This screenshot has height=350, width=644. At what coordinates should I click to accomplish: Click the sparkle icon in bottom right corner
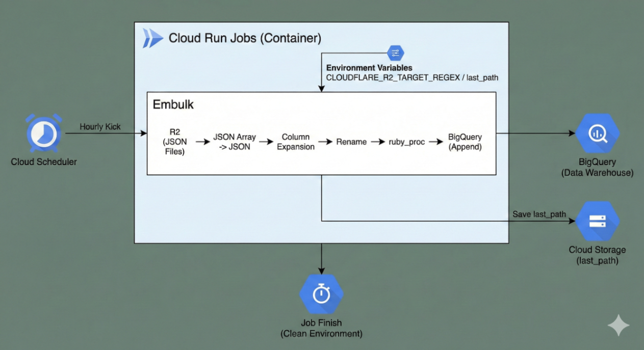619,325
